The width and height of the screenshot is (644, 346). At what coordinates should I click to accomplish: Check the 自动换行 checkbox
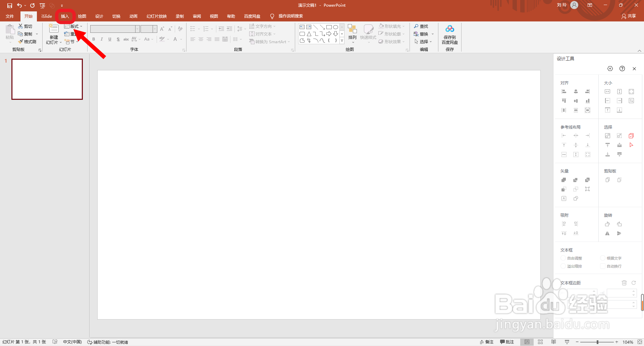click(x=603, y=266)
